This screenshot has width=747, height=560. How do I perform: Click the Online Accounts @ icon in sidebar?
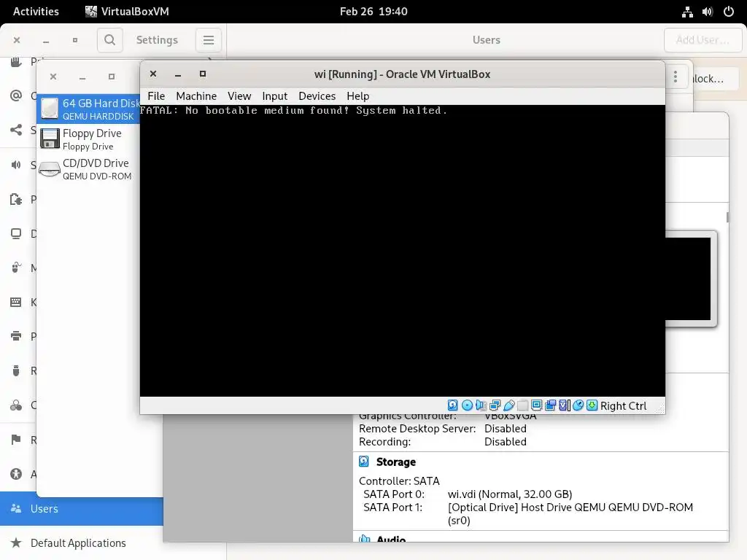[16, 96]
